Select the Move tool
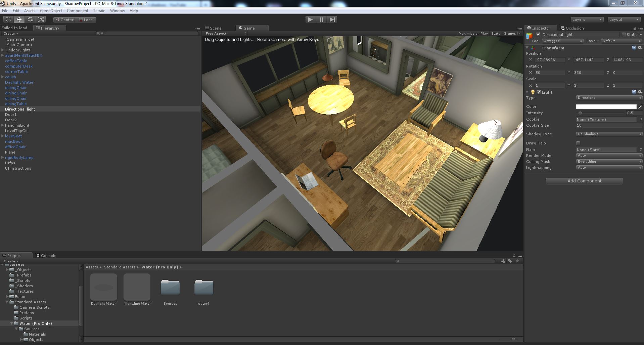644x345 pixels. (19, 19)
